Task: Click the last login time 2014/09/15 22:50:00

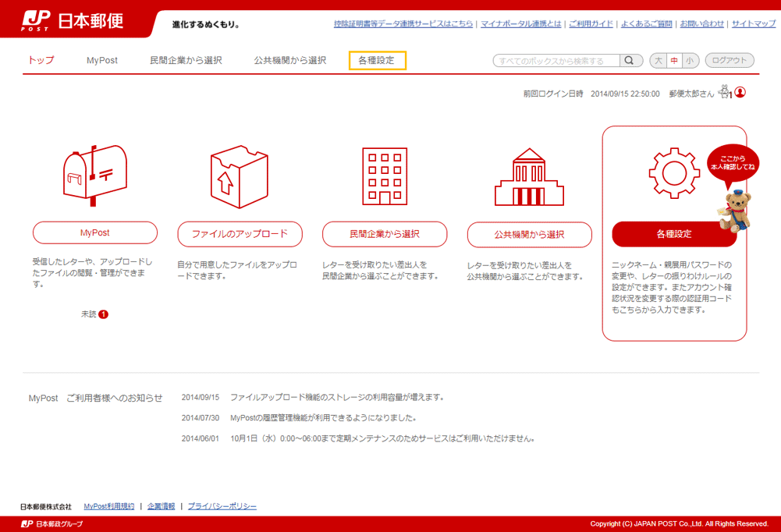Action: click(625, 94)
